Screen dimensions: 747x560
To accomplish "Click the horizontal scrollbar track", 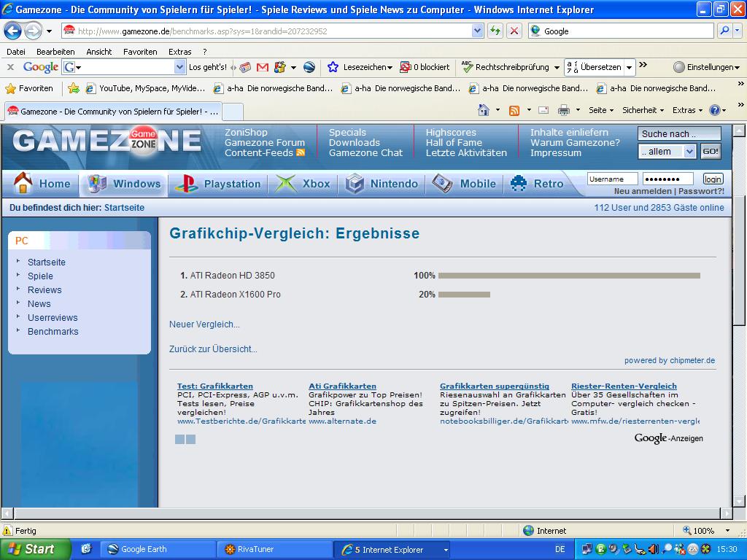I will (x=367, y=513).
